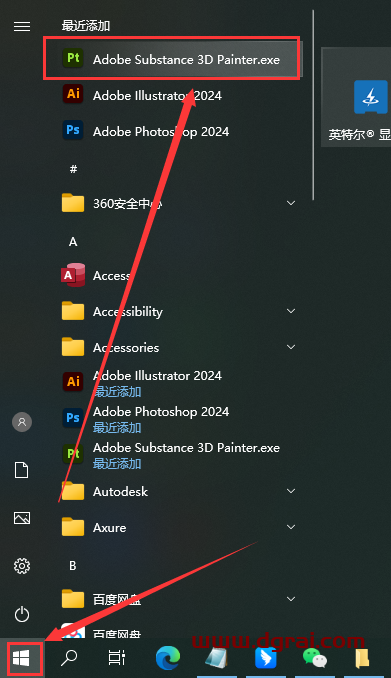
Task: Launch Adobe Substance 3D Painter.exe under 最近添加 header
Action: [172, 59]
